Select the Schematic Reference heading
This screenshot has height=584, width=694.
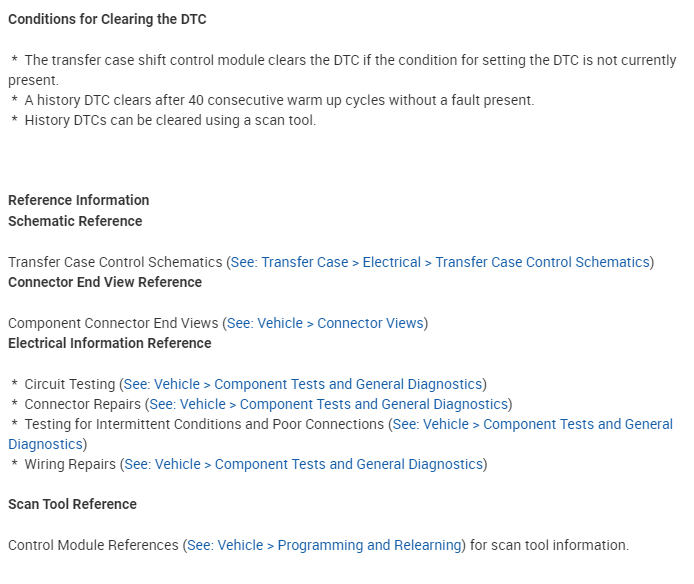[75, 221]
